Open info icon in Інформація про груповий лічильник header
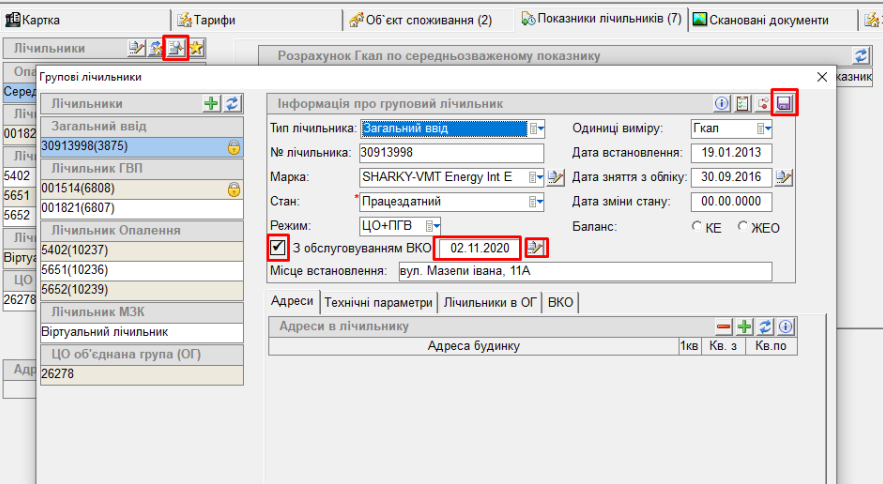Screen dimensions: 883x484 pyautogui.click(x=721, y=103)
